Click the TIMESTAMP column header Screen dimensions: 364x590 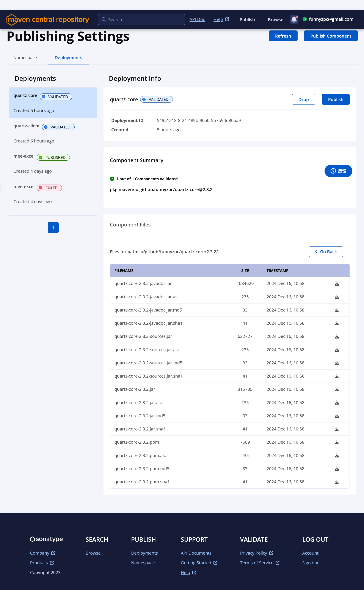tap(277, 270)
